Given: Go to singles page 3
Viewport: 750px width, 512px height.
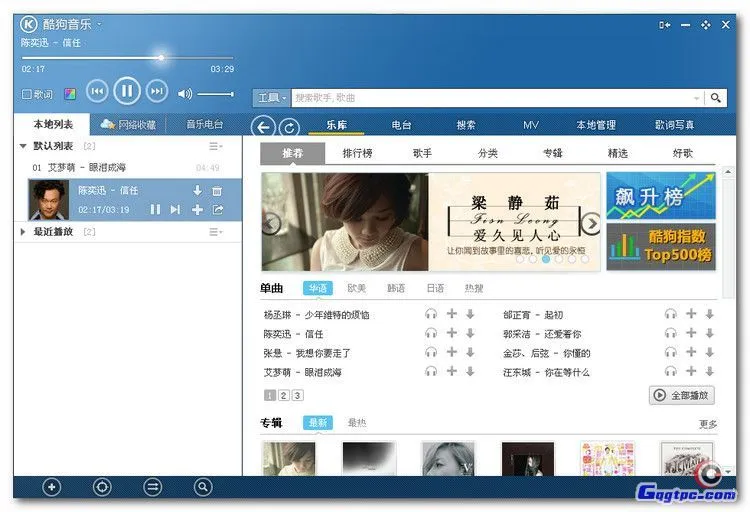Looking at the screenshot, I should pyautogui.click(x=298, y=395).
